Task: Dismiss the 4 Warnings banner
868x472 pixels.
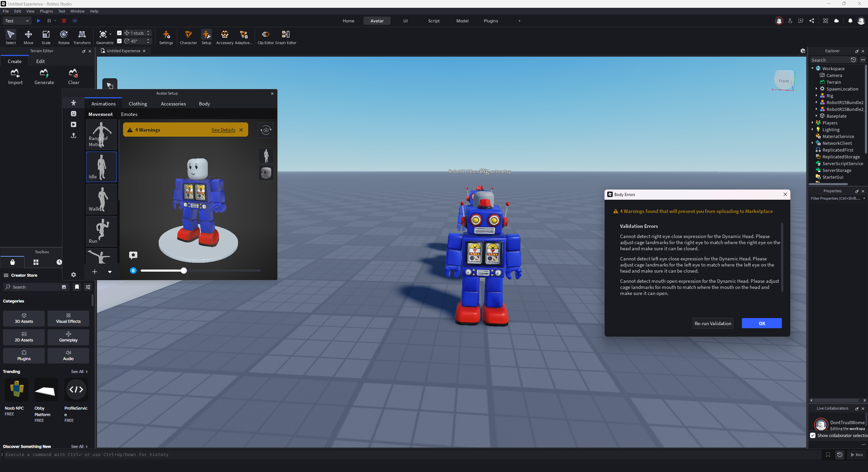Action: 241,130
